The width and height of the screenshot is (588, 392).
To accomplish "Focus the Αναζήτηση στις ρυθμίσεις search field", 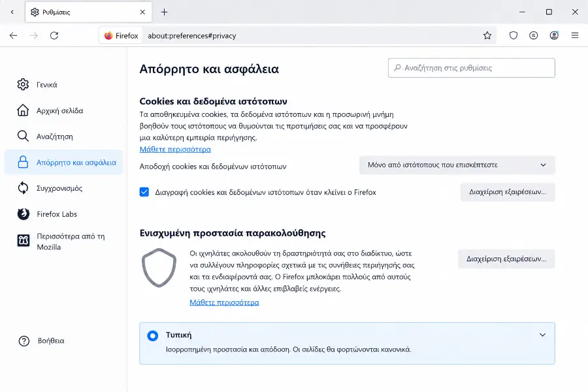I will pos(471,68).
